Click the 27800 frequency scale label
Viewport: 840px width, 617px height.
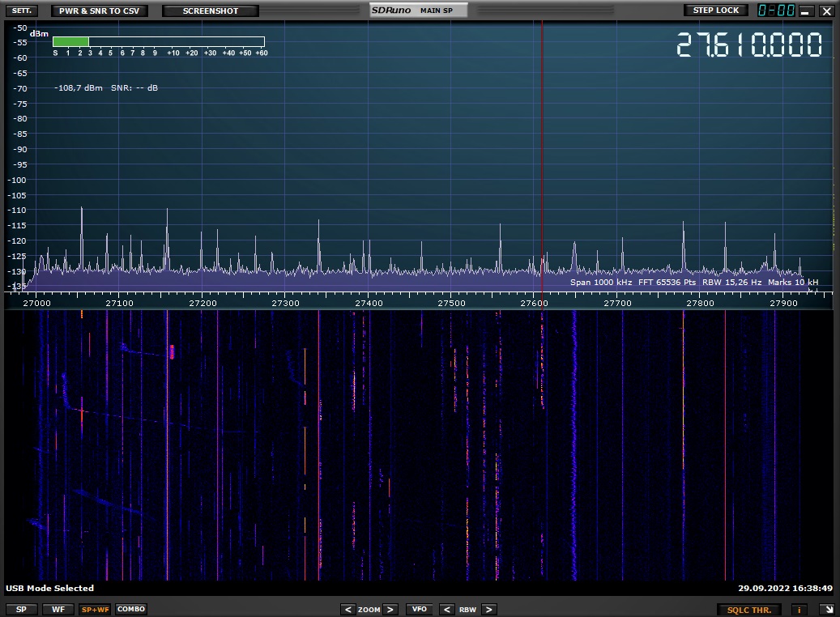click(700, 303)
